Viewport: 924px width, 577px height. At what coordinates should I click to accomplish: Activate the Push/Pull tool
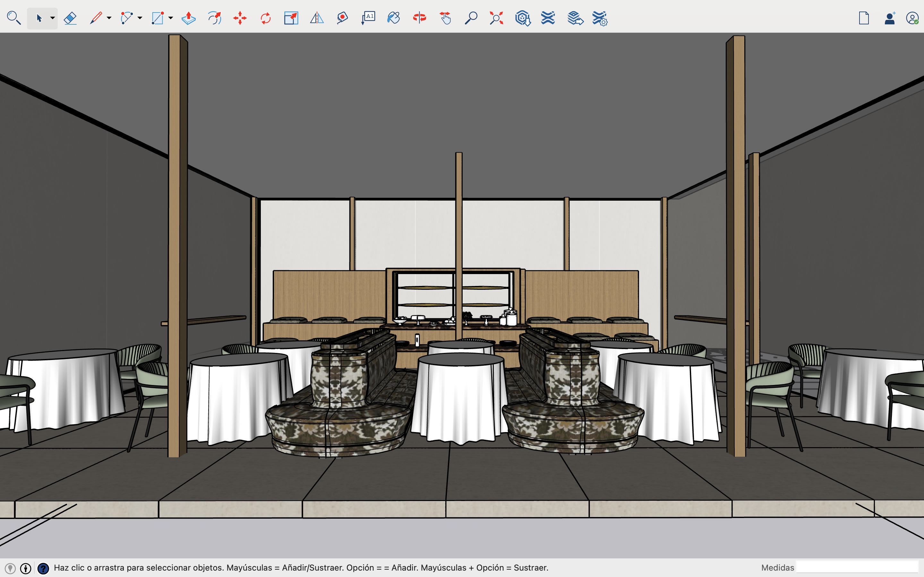(189, 18)
